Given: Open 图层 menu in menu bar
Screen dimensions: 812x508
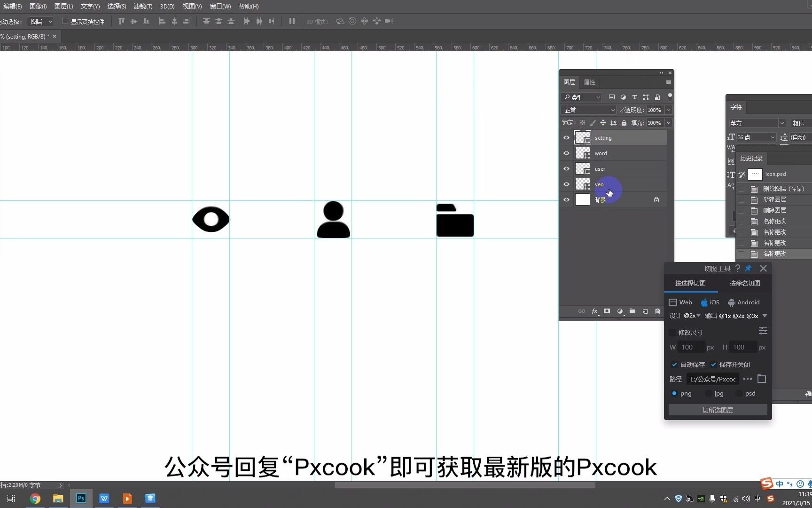Looking at the screenshot, I should (x=63, y=6).
